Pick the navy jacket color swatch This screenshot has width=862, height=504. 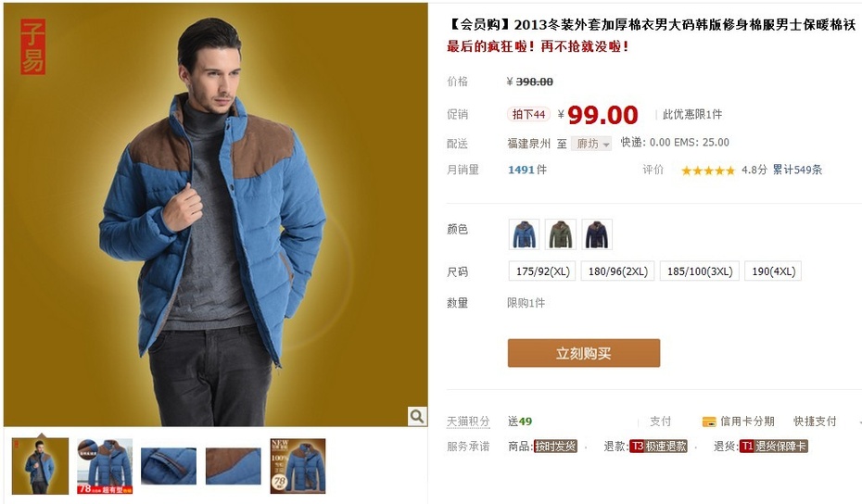[597, 234]
